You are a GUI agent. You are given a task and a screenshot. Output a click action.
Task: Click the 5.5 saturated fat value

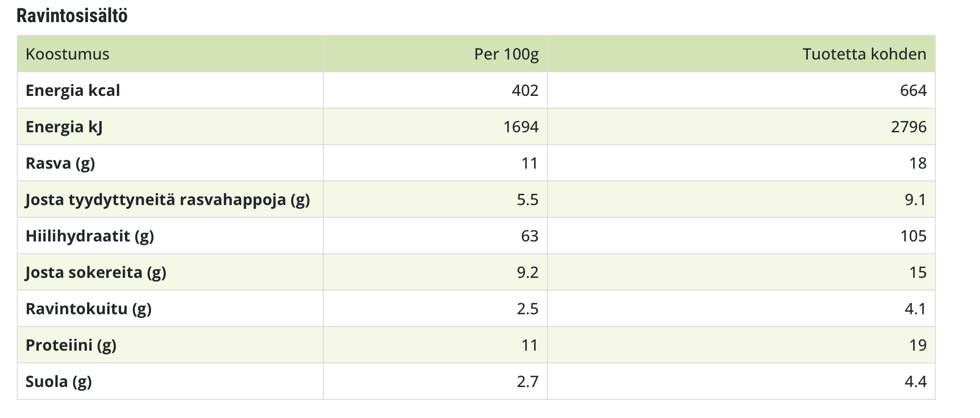(x=527, y=200)
